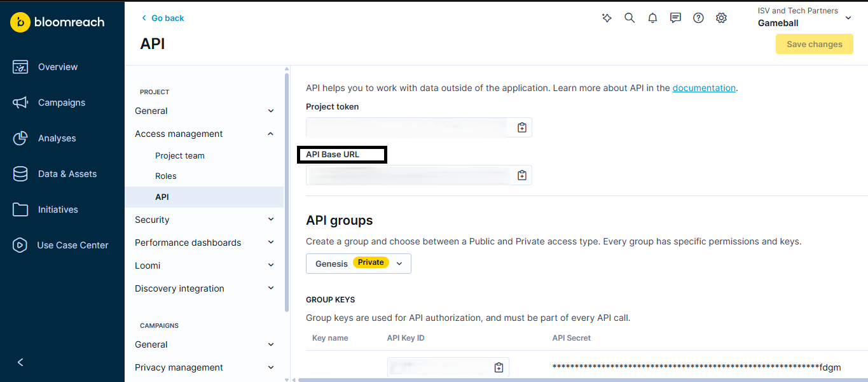Go to Initiatives
This screenshot has width=868, height=382.
pyautogui.click(x=58, y=209)
